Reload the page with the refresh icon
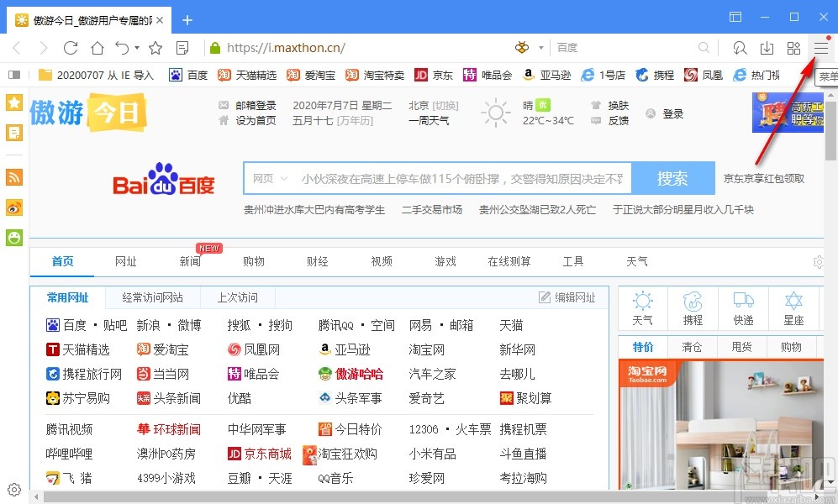 pos(71,48)
